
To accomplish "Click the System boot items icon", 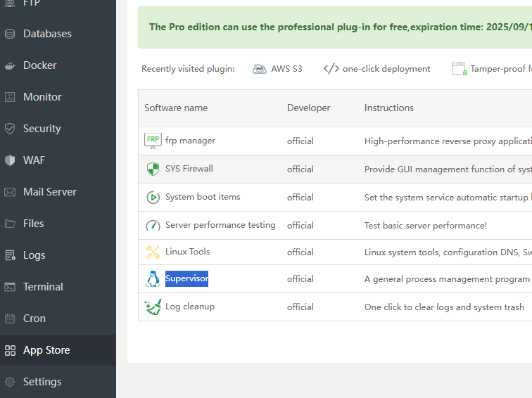I will pos(153,197).
